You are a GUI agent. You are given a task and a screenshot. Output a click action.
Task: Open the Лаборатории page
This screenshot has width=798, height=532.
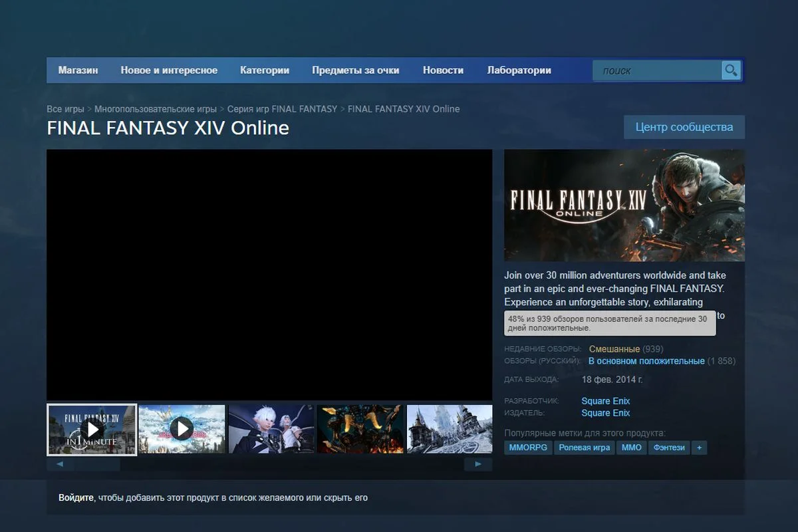pyautogui.click(x=519, y=70)
